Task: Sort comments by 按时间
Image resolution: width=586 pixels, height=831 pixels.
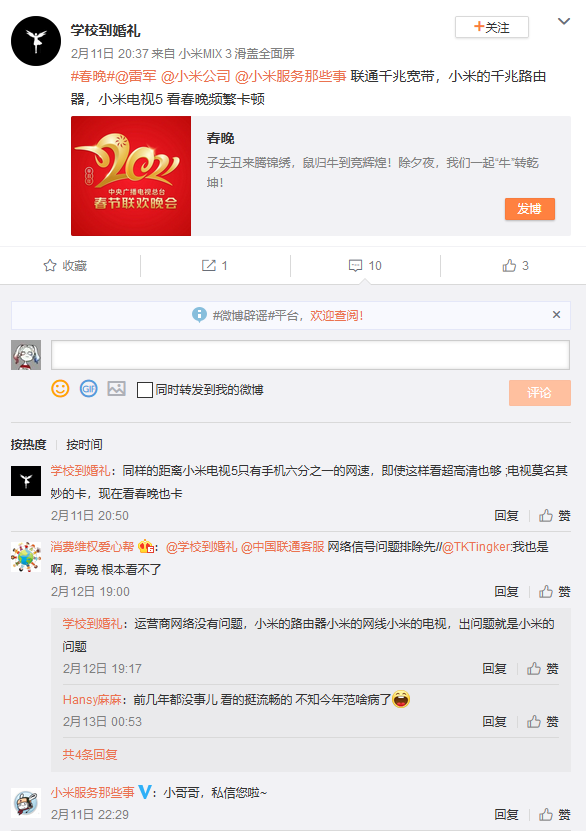Action: coord(84,445)
